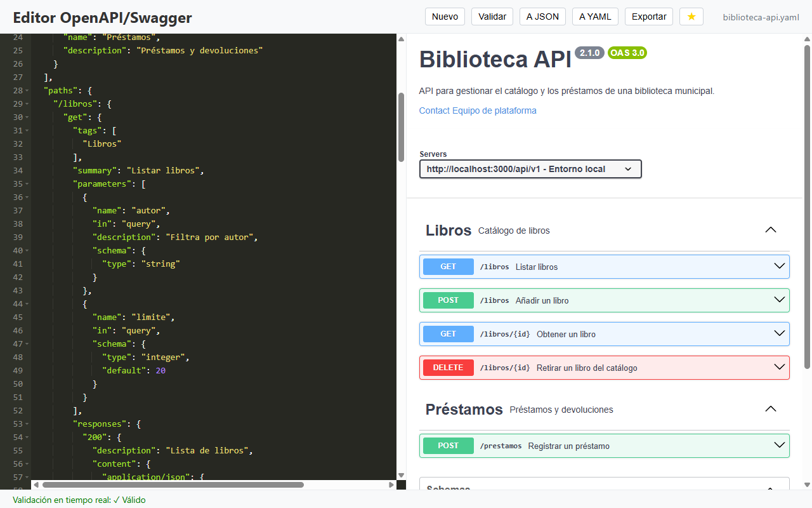Expand the POST /prestamos Registrar un préstamo operation
This screenshot has height=508, width=812.
[605, 446]
